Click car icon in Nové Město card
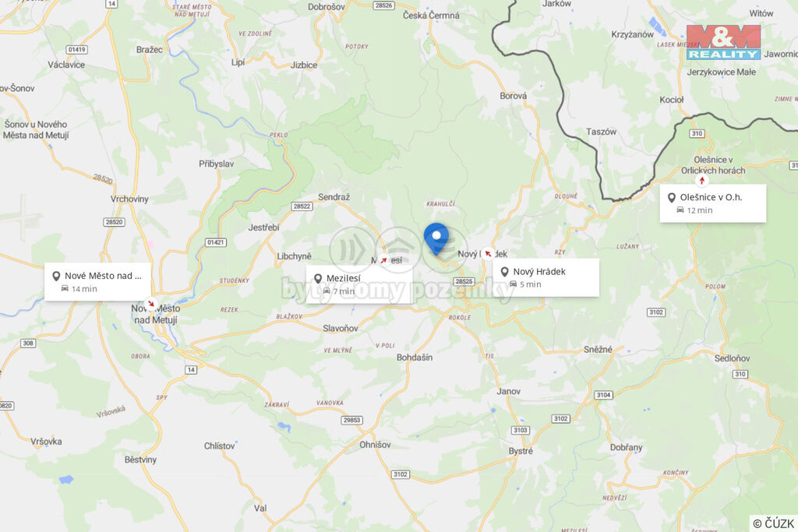Screen dimensions: 798x532 pos(65,288)
